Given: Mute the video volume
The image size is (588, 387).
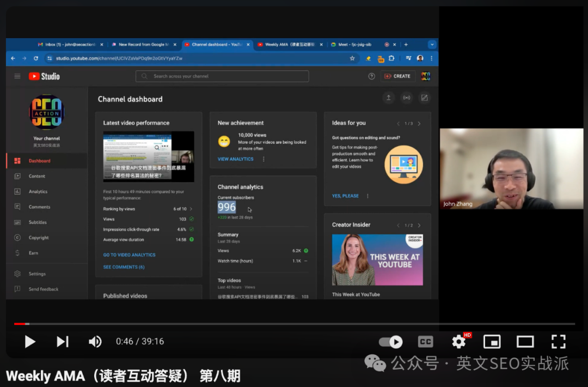Looking at the screenshot, I should coord(95,342).
